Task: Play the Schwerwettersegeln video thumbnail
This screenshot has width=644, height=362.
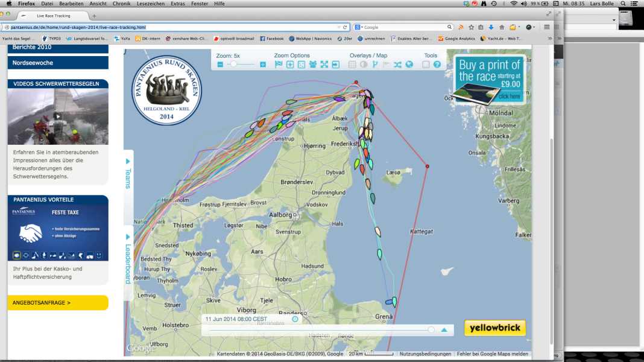Action: pos(58,116)
